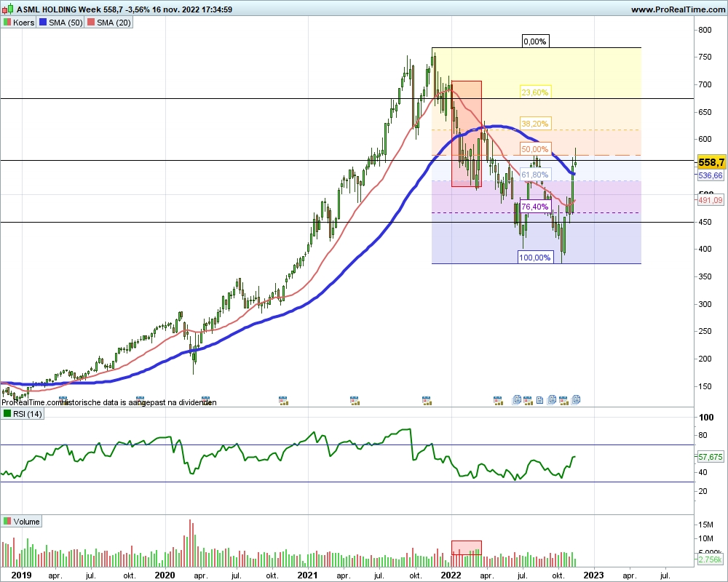This screenshot has width=728, height=582.
Task: Select the 100,00% Fibonacci level label
Action: [534, 257]
